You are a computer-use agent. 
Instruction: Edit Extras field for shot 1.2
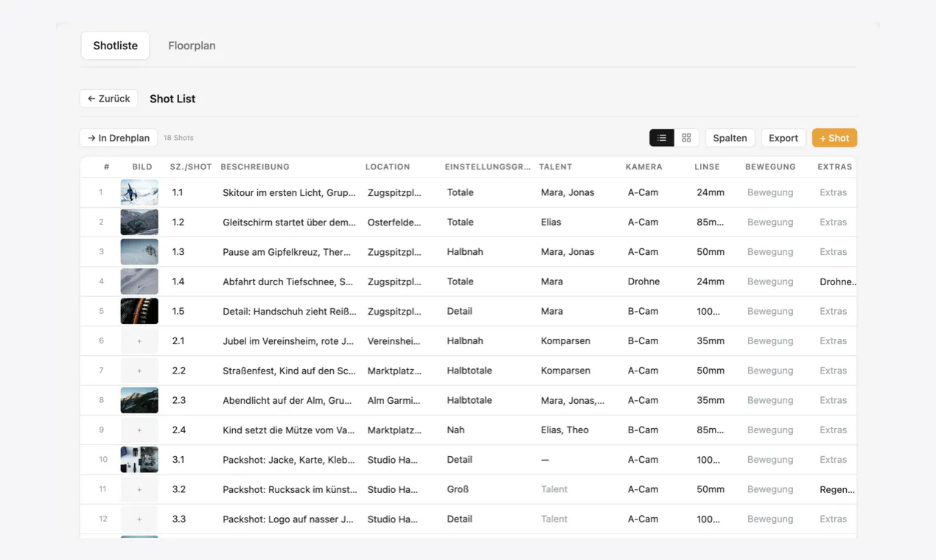(x=834, y=223)
